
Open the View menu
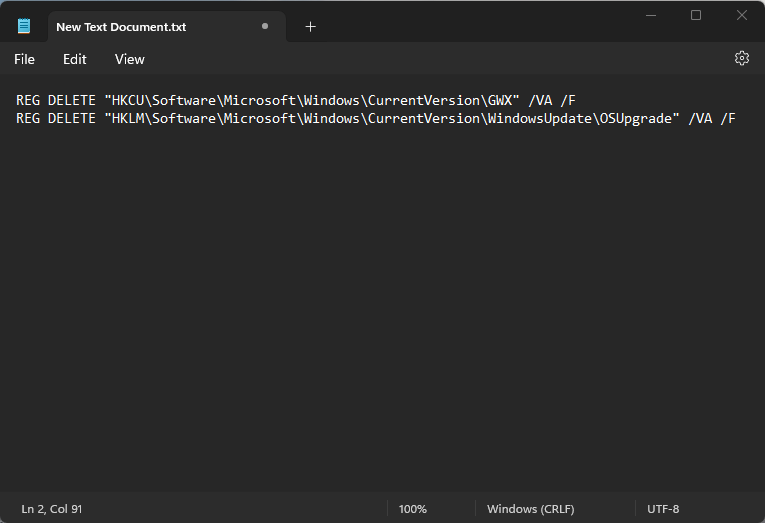(x=130, y=59)
